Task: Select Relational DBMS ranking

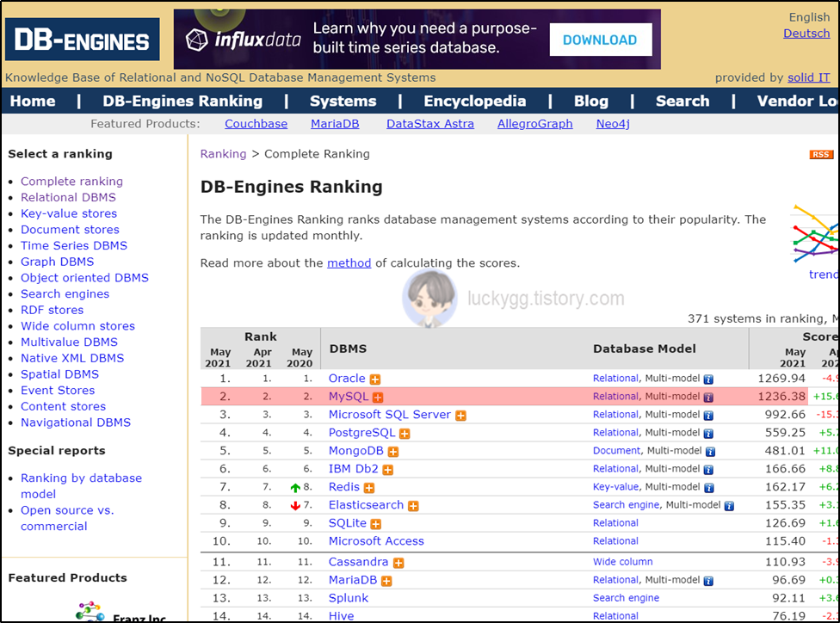Action: (68, 197)
